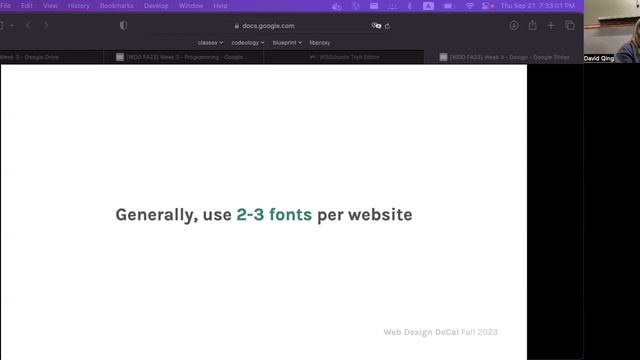640x360 pixels.
Task: Open the Help menu
Action: coord(220,6)
